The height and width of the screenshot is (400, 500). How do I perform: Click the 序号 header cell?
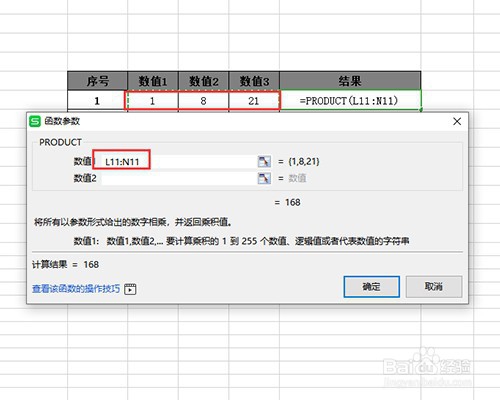(97, 81)
